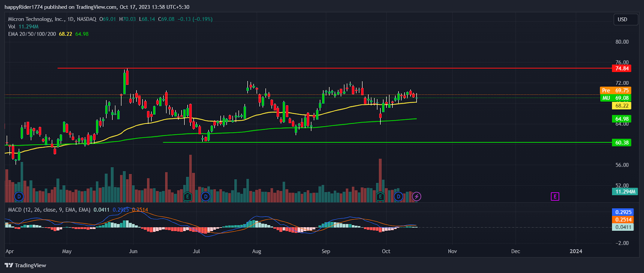Screen dimensions: 644x273
Task: Click the Micron Technology, Inc. symbol title
Action: click(37, 19)
